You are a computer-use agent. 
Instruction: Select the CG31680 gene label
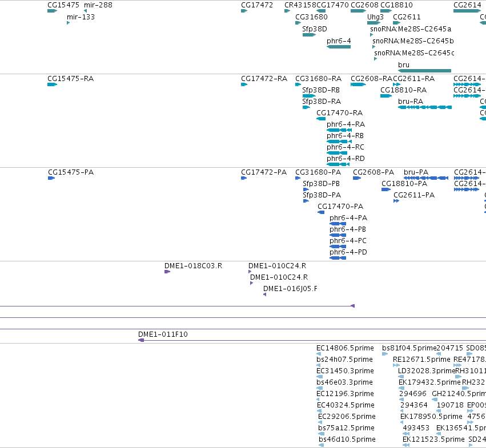(311, 17)
